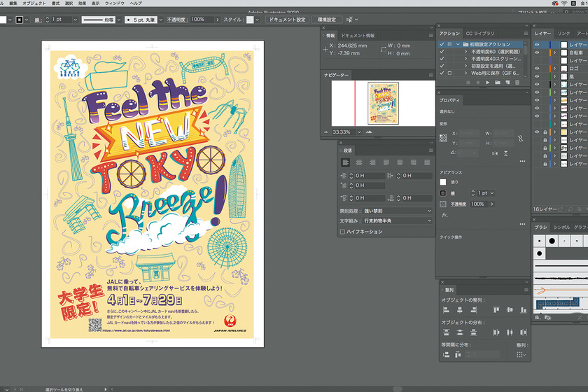Click the play action button in Actions panel
588x392 pixels.
click(487, 82)
